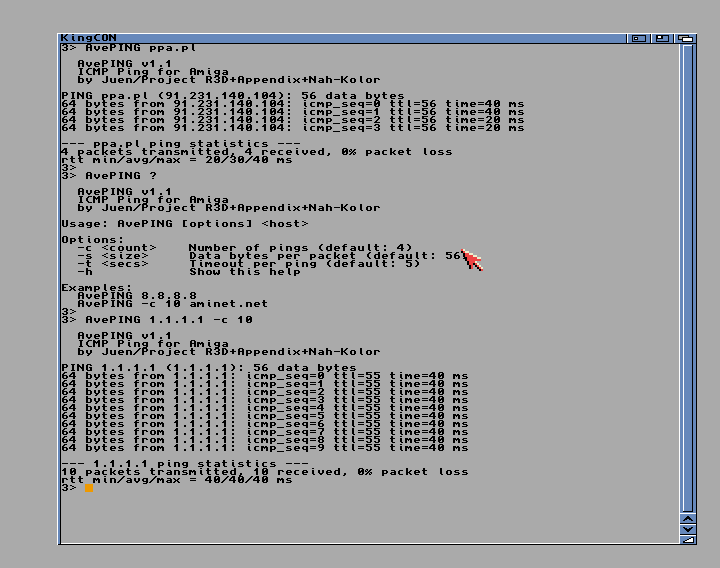Viewport: 720px width, 568px height.
Task: Click 'PING 1.1.1.1 (1.1.1.1): 56 data bytes'
Action: 209,367
